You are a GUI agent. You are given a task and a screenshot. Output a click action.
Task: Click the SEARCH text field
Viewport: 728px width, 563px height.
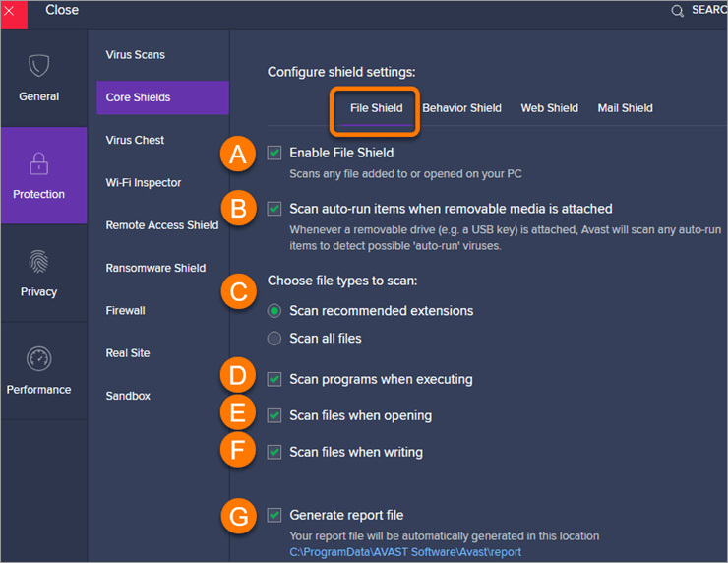click(709, 10)
